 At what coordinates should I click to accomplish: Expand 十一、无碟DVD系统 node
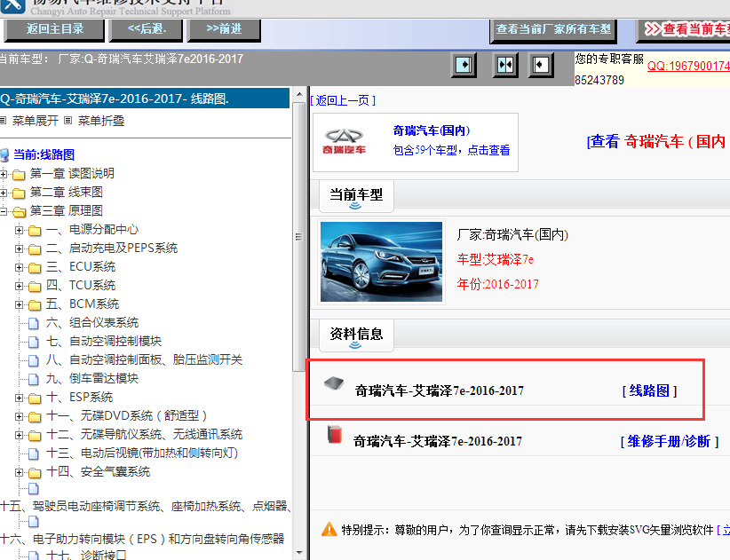pos(19,417)
